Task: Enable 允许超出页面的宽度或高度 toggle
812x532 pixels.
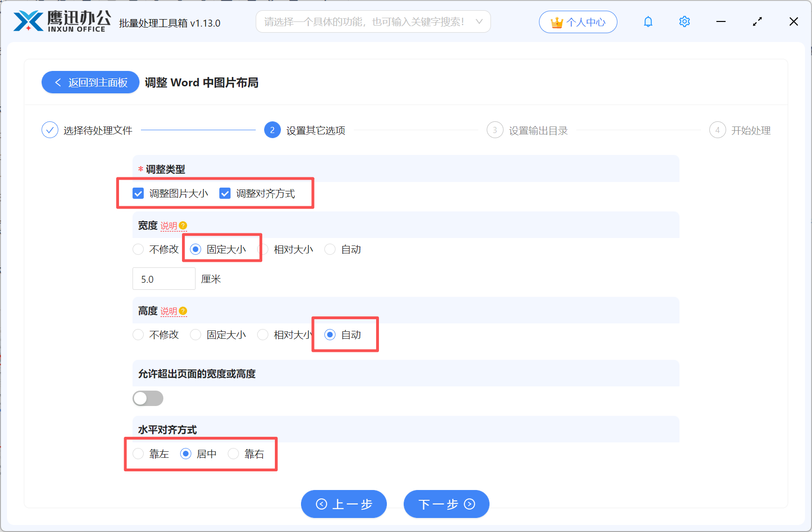Action: coord(148,398)
